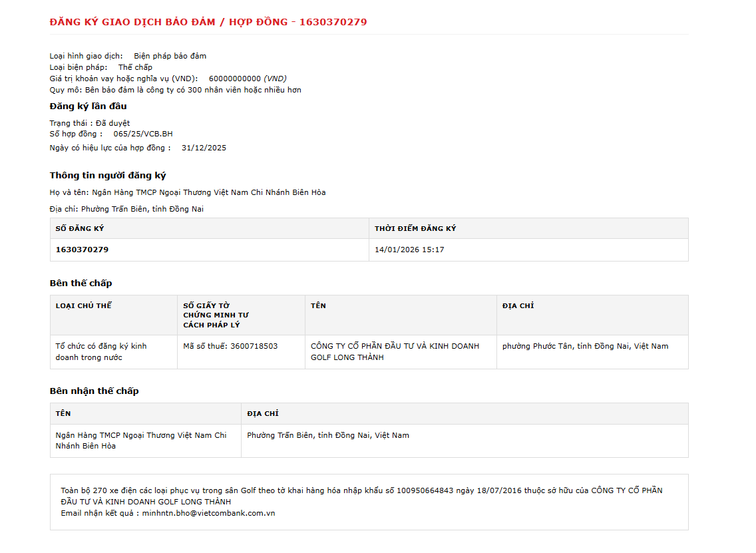Click the registration time 14/01/2026 15:17
Viewport: 756px width, 553px height.
click(x=409, y=250)
